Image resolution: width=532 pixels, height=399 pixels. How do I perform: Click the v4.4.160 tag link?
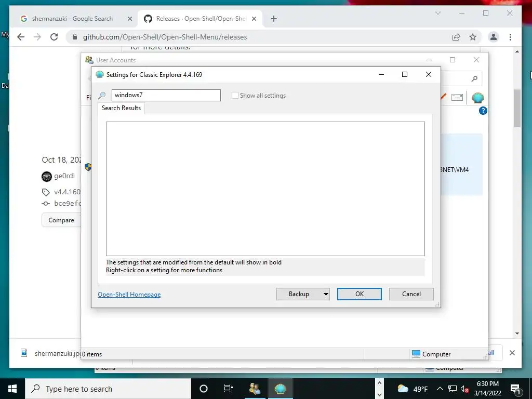(x=67, y=192)
